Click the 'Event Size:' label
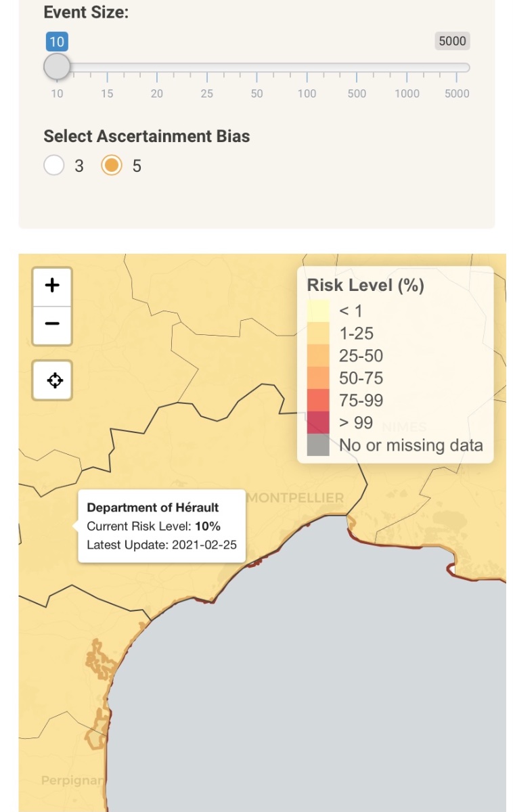Viewport: 513px width, 812px height. click(x=86, y=12)
